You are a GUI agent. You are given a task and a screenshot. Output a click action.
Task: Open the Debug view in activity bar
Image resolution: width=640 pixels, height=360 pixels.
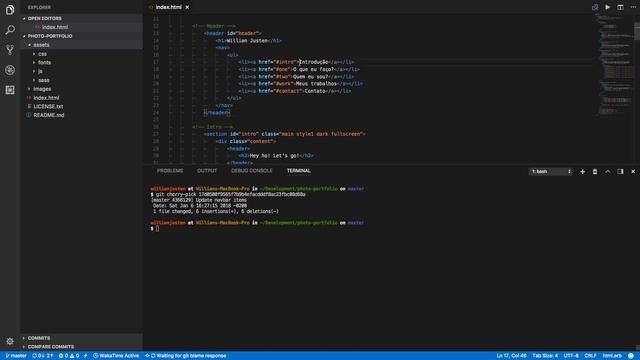[x=10, y=70]
